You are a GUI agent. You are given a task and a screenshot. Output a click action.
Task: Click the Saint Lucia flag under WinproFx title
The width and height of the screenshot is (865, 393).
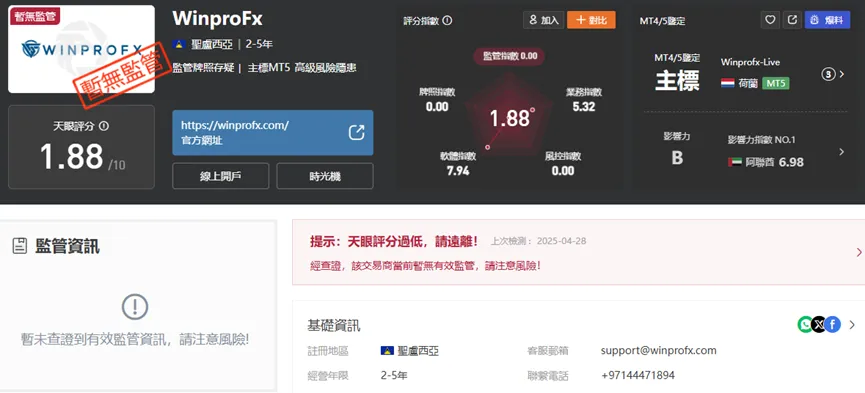coord(179,44)
